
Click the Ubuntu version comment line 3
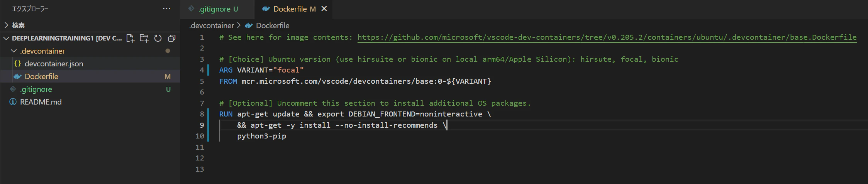pyautogui.click(x=449, y=59)
